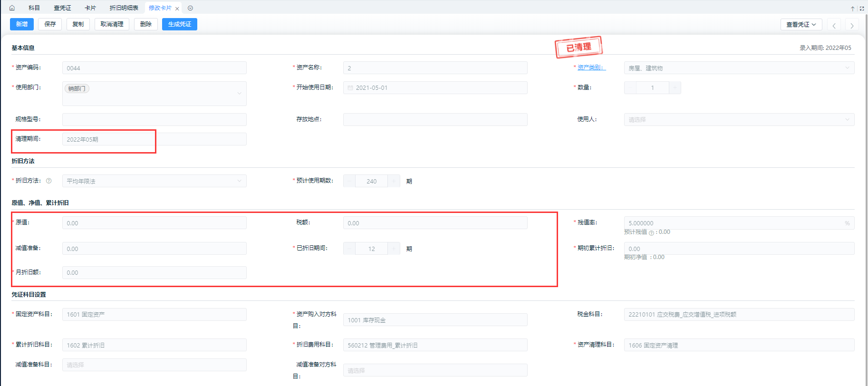The image size is (868, 386).
Task: Click the 新增 button
Action: (x=22, y=24)
